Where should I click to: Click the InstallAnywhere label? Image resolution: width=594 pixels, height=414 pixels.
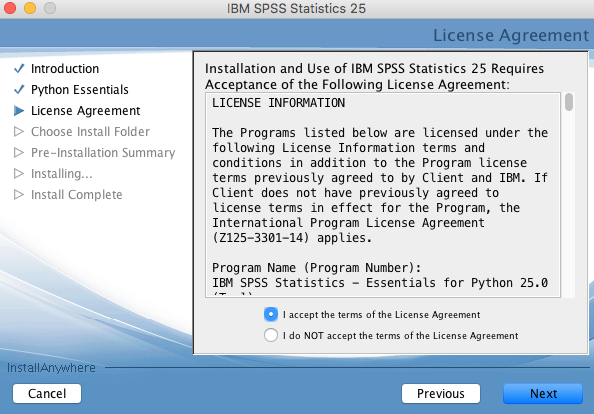[51, 368]
